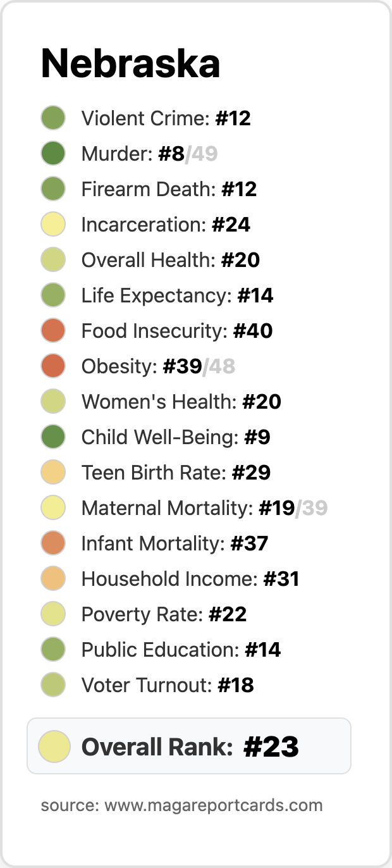Click the Overall Rank yellow color swatch
This screenshot has width=392, height=868.
[54, 746]
